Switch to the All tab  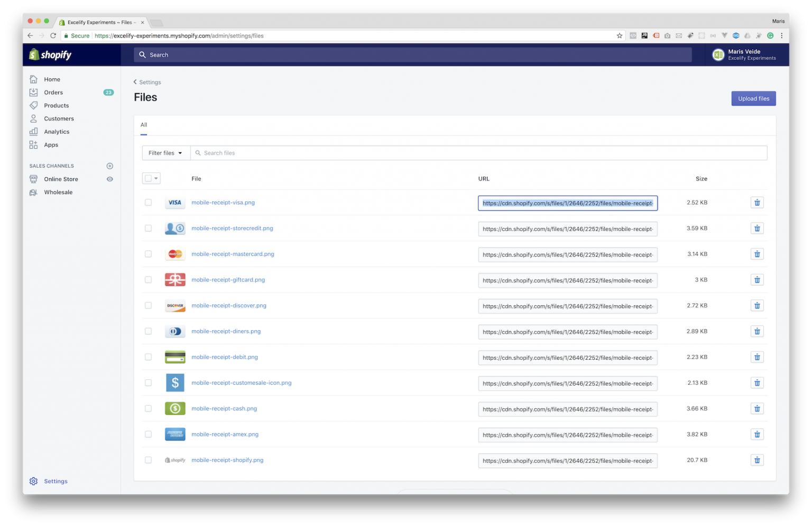click(143, 125)
